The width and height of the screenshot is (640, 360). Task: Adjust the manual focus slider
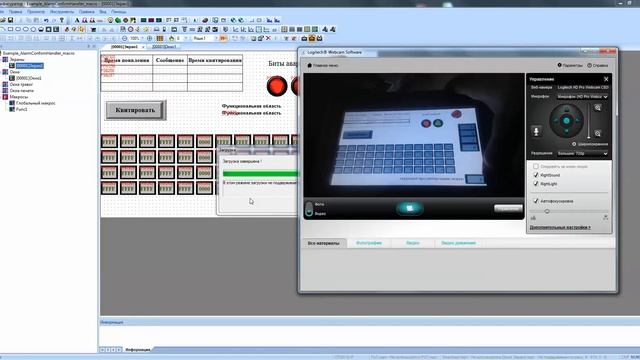(x=569, y=211)
